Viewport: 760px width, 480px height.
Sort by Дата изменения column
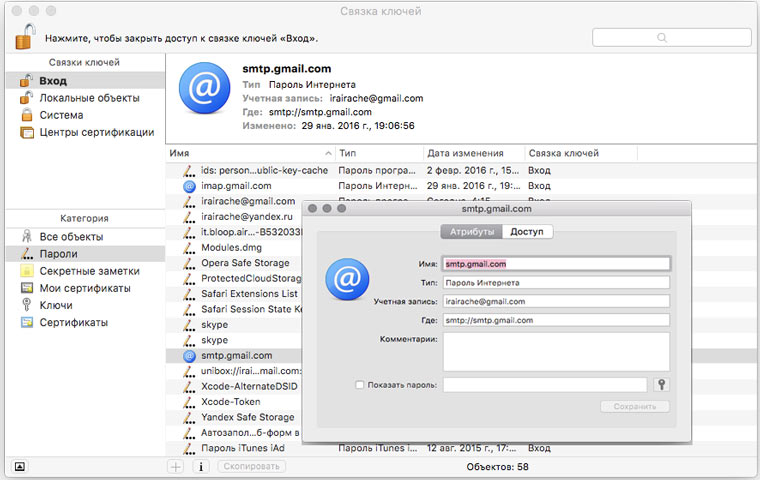tap(465, 153)
